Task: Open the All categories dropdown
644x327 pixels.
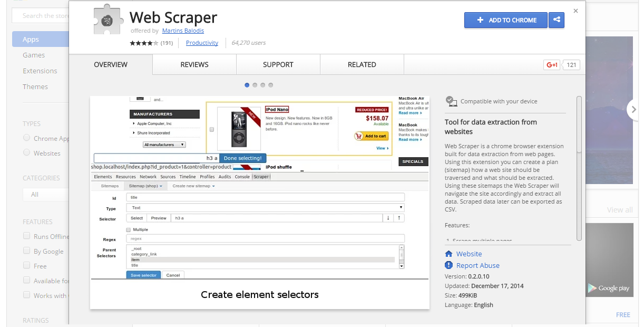Action: [46, 194]
